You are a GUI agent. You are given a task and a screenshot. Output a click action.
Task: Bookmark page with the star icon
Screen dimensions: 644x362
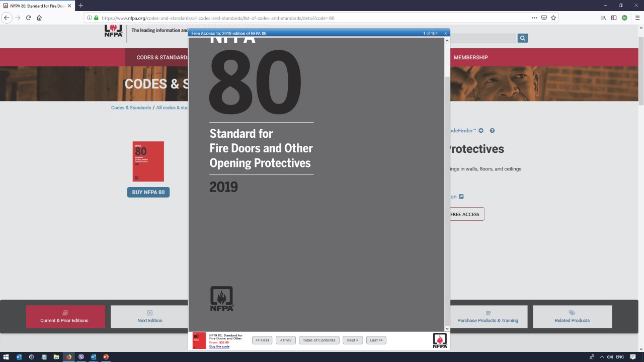click(553, 18)
